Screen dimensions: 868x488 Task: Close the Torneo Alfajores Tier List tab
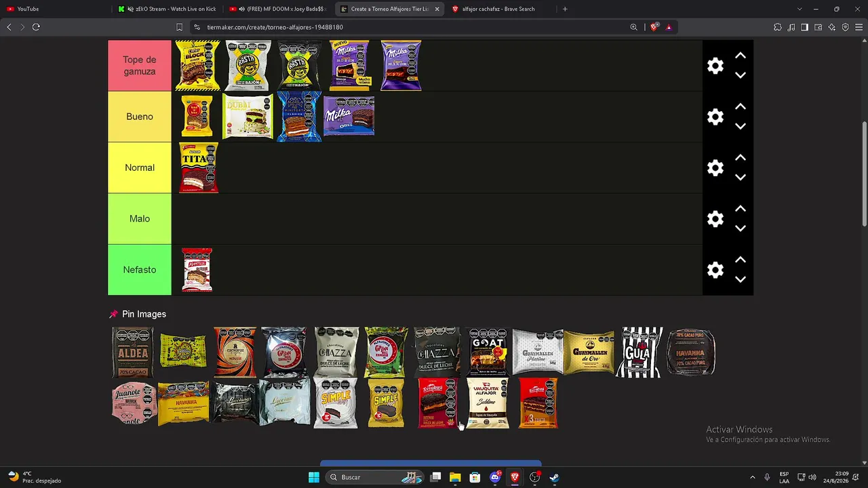pos(437,9)
